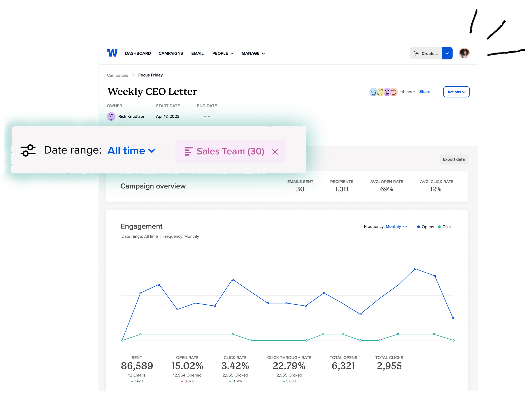This screenshot has width=532, height=398.
Task: Click the first Clicks point at chart origin
Action: [x=122, y=340]
